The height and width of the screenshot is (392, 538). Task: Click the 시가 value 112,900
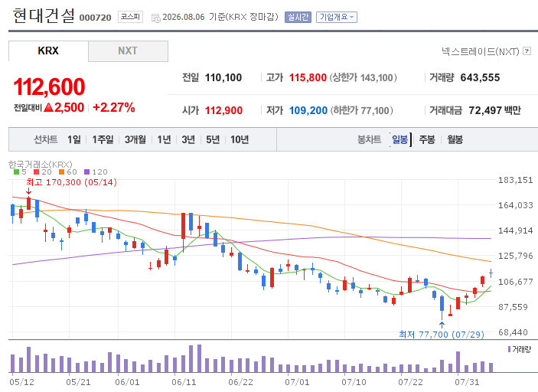(223, 110)
